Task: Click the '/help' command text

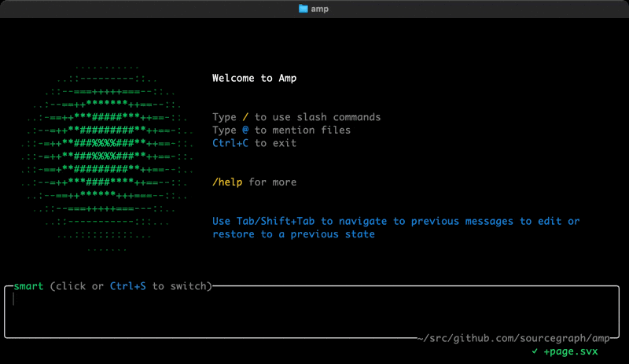Action: tap(227, 182)
